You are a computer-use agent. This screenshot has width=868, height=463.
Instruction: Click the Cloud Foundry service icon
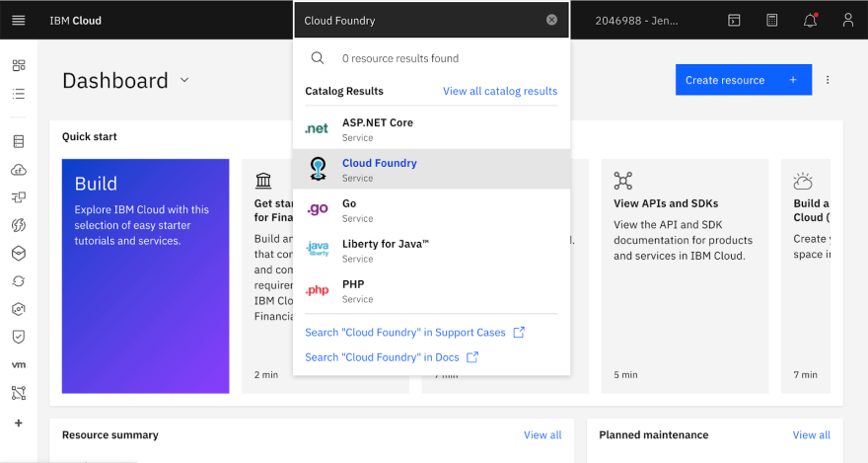coord(318,169)
